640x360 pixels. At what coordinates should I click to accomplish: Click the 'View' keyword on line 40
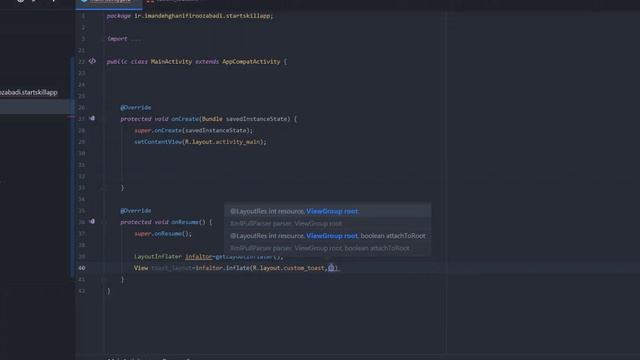(x=141, y=268)
